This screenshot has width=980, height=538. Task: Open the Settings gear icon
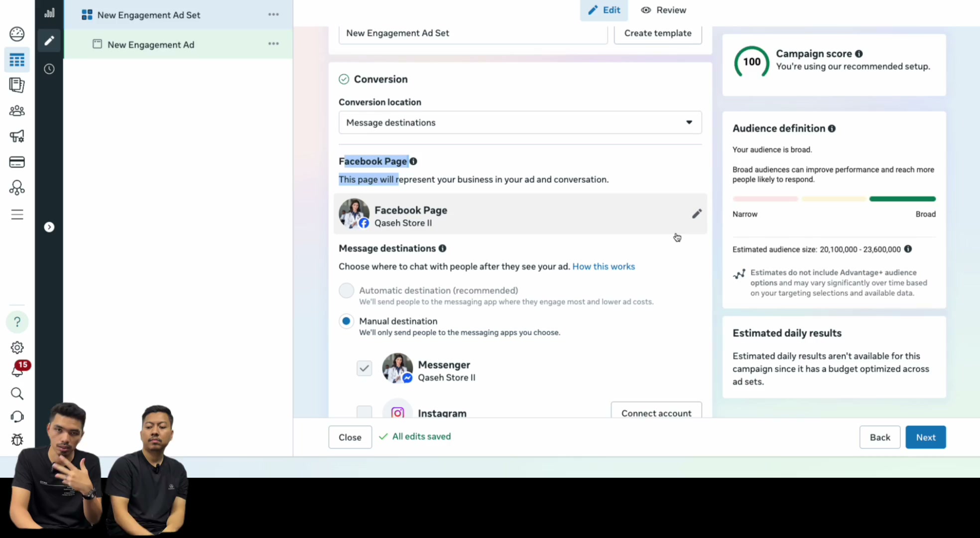[17, 347]
